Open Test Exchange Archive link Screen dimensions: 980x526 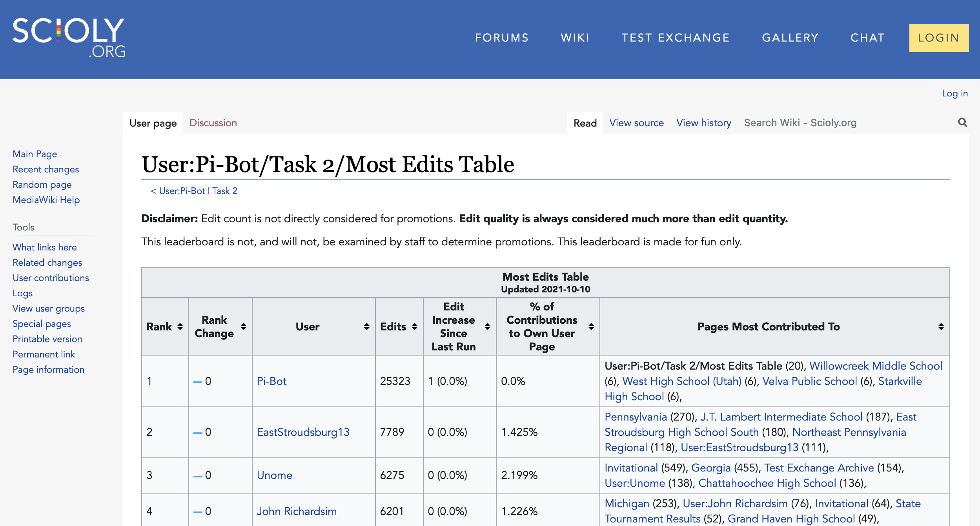(819, 468)
